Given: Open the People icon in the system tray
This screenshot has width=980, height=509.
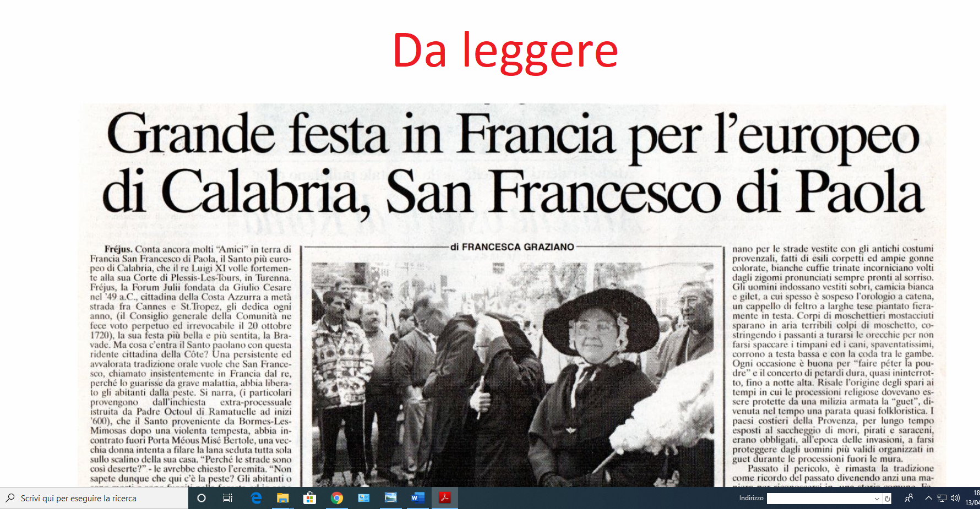Looking at the screenshot, I should (909, 498).
